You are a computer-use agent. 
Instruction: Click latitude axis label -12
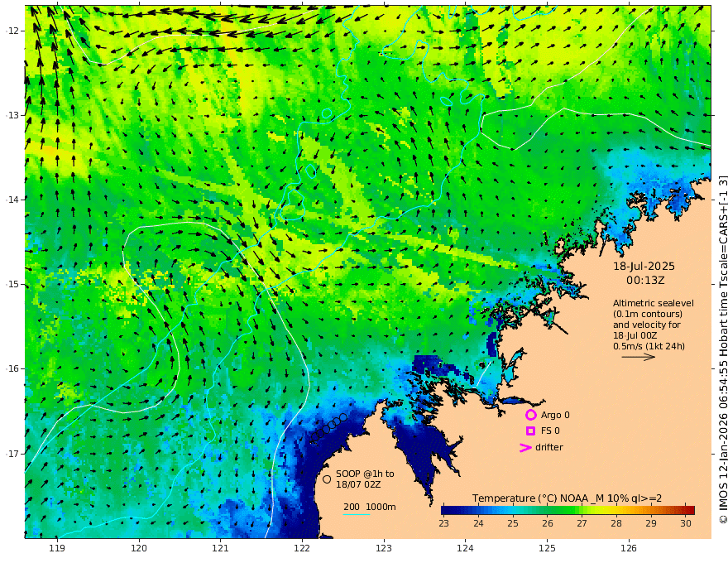[x=13, y=31]
